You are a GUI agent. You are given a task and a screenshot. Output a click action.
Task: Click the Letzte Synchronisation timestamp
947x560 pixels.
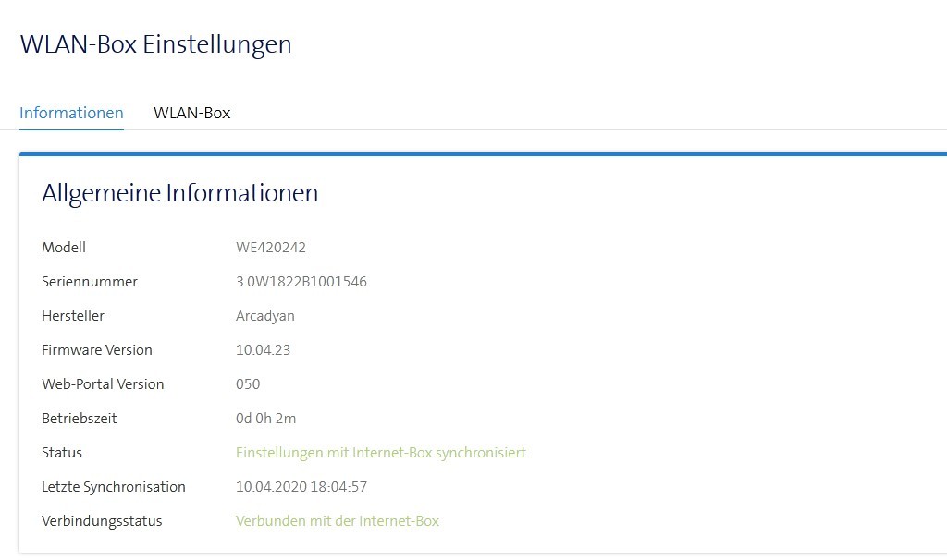(301, 486)
